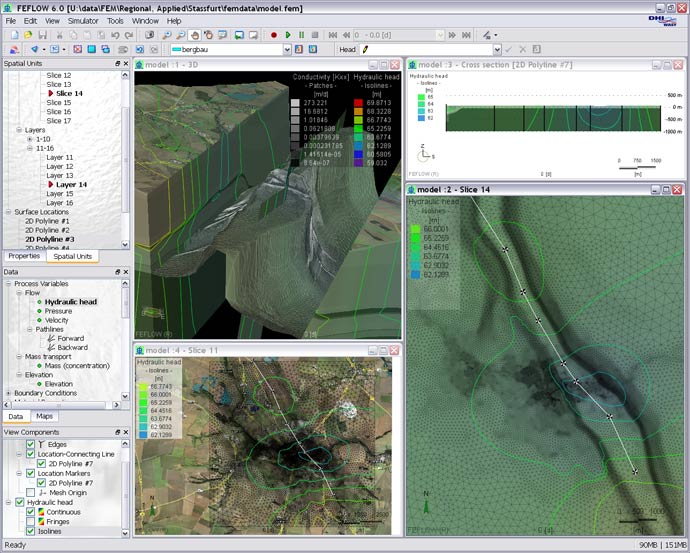Select the Velocity process variable
The image size is (690, 553).
(56, 320)
